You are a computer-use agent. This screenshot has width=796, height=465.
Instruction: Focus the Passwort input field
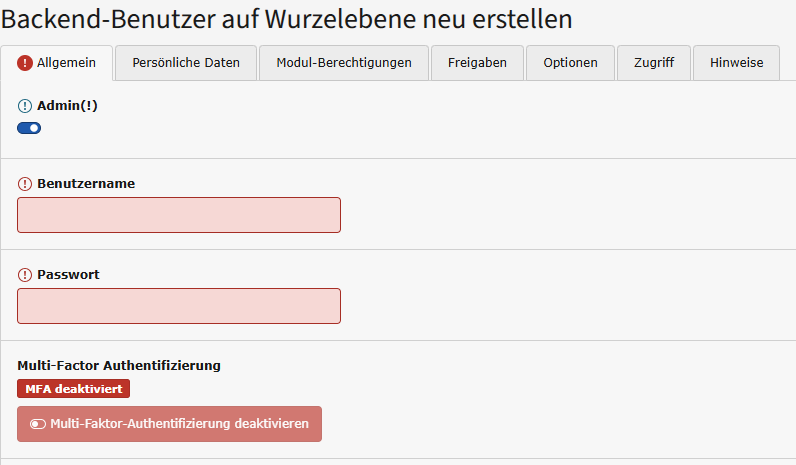pyautogui.click(x=179, y=306)
